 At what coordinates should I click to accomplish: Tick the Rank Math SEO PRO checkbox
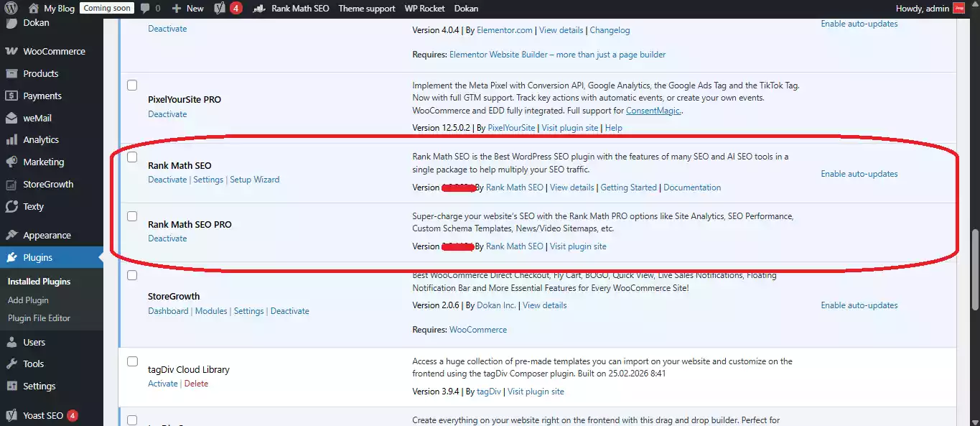(x=132, y=216)
